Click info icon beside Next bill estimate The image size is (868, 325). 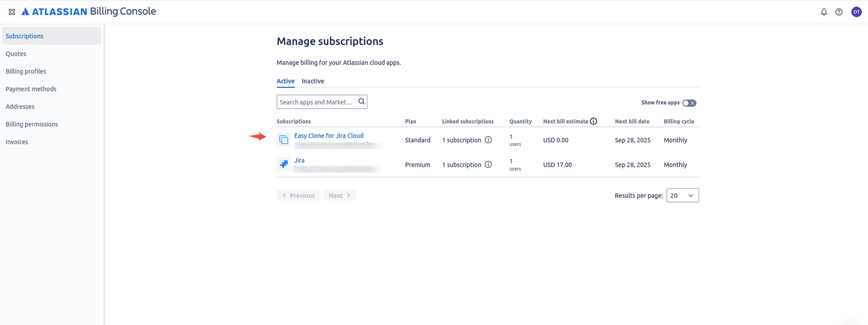coord(593,121)
